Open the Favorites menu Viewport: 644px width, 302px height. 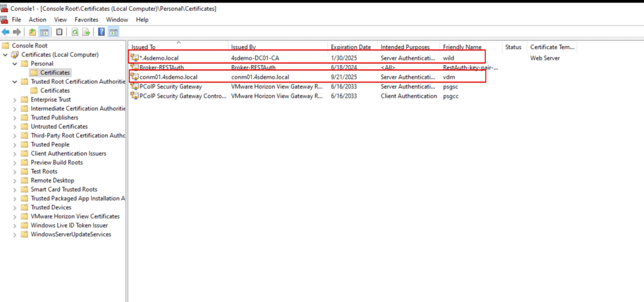86,20
